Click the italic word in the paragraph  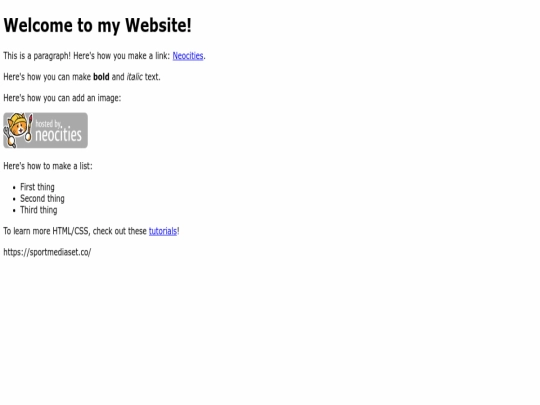pyautogui.click(x=134, y=77)
